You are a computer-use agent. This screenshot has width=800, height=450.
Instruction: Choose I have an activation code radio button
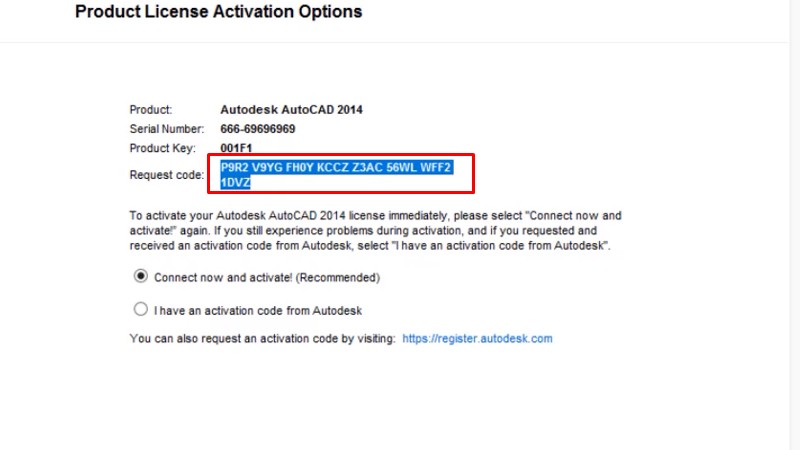(x=141, y=310)
